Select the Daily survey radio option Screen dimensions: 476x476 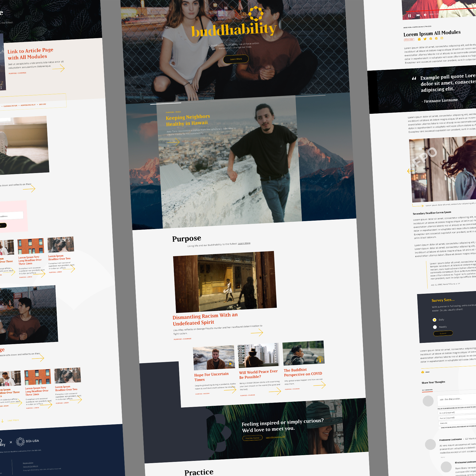pos(434,320)
